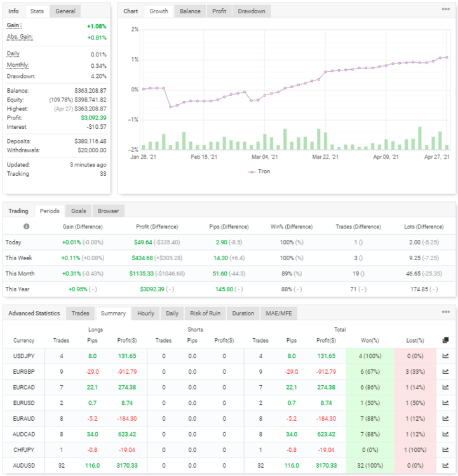Click This Year pips 145.80
458x476 pixels.
pos(224,289)
